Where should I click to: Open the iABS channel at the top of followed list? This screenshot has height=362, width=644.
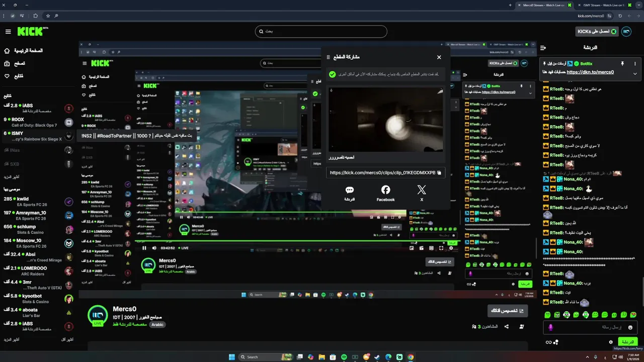click(38, 108)
